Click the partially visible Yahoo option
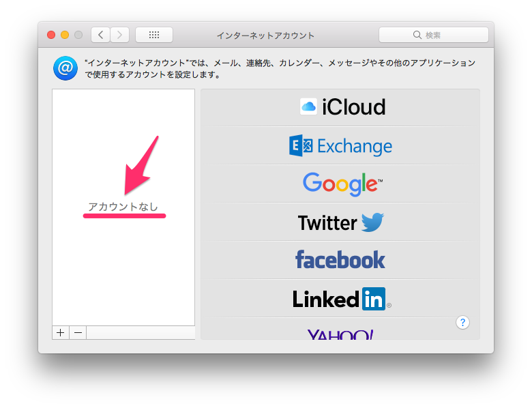 point(340,334)
